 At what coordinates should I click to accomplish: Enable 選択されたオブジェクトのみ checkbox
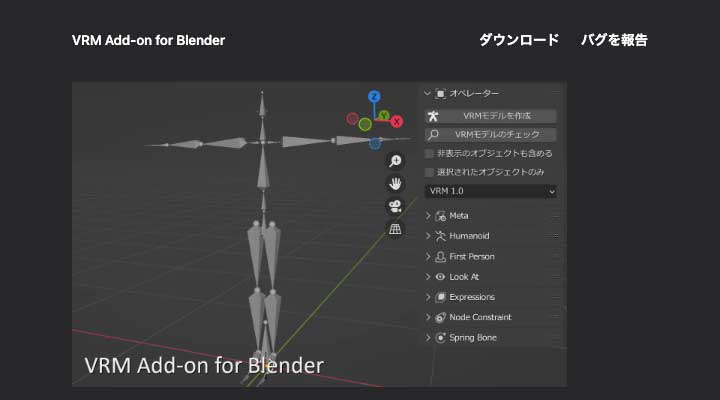(429, 172)
